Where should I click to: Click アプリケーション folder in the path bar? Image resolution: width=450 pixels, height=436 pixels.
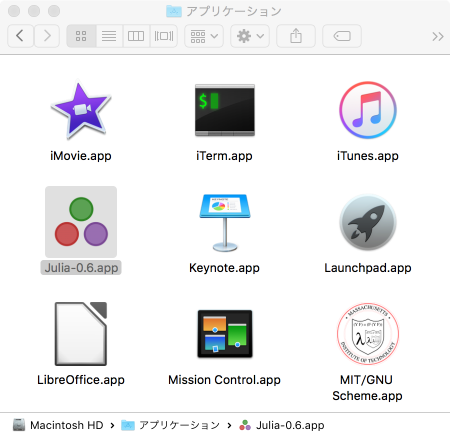click(x=170, y=425)
